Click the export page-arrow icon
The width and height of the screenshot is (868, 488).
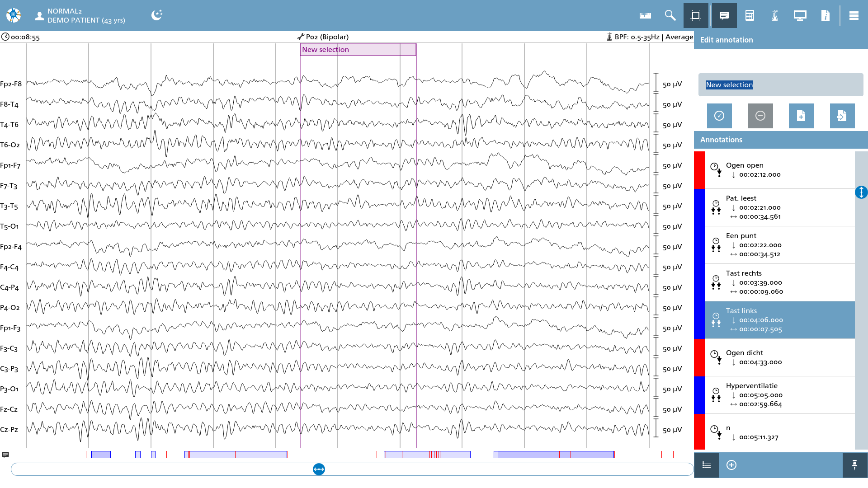coord(842,116)
